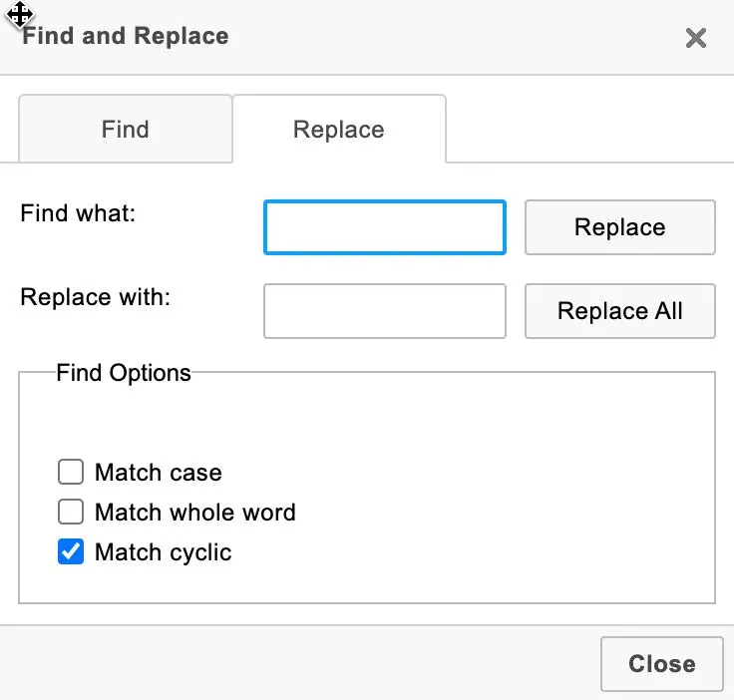The width and height of the screenshot is (734, 700).
Task: Switch to the Find tab
Action: tap(125, 130)
